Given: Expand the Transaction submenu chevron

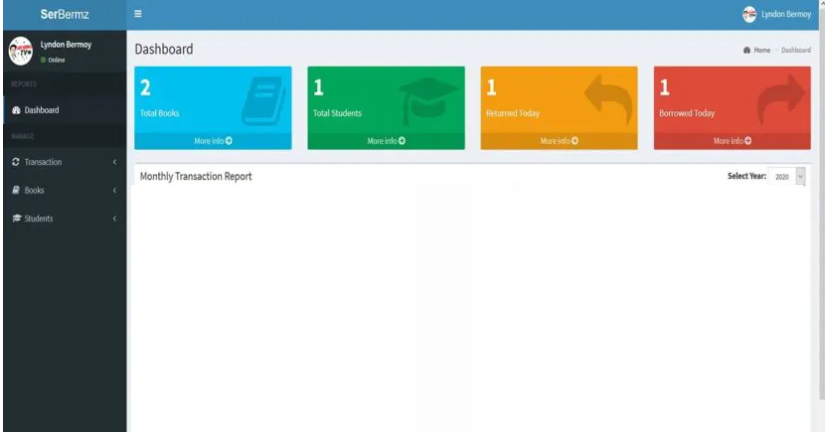Looking at the screenshot, I should 115,162.
